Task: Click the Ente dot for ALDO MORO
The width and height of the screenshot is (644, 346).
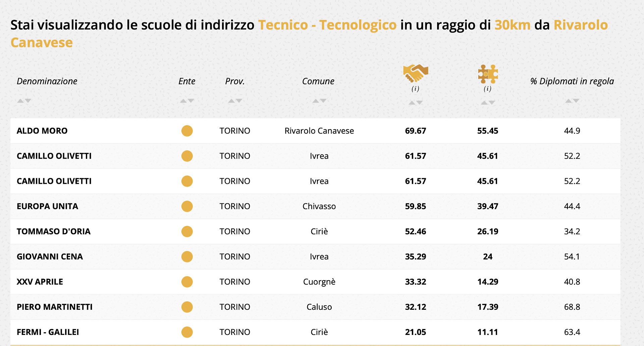Action: [187, 131]
